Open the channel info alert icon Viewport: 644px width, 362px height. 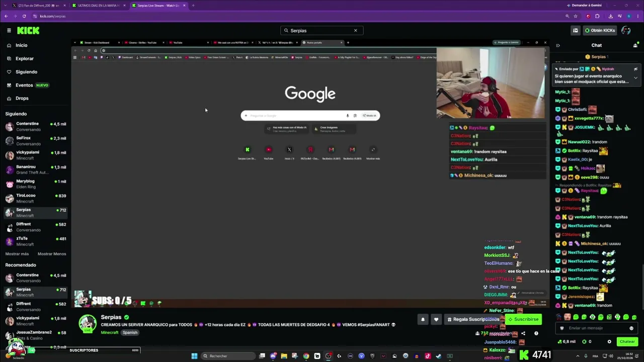tap(536, 333)
